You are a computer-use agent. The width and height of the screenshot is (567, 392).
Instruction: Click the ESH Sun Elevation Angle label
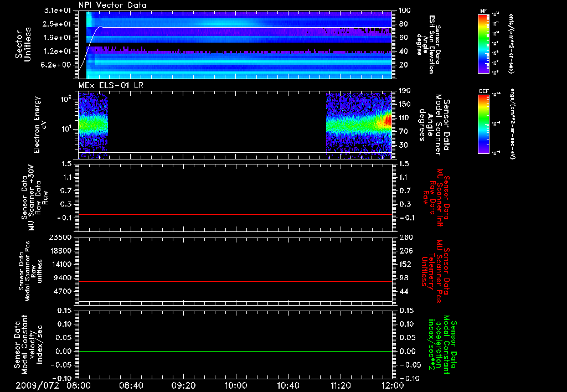point(432,44)
